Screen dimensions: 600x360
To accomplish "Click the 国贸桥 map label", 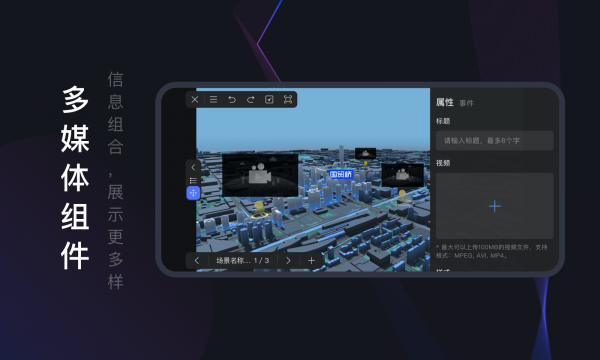I will (x=341, y=174).
